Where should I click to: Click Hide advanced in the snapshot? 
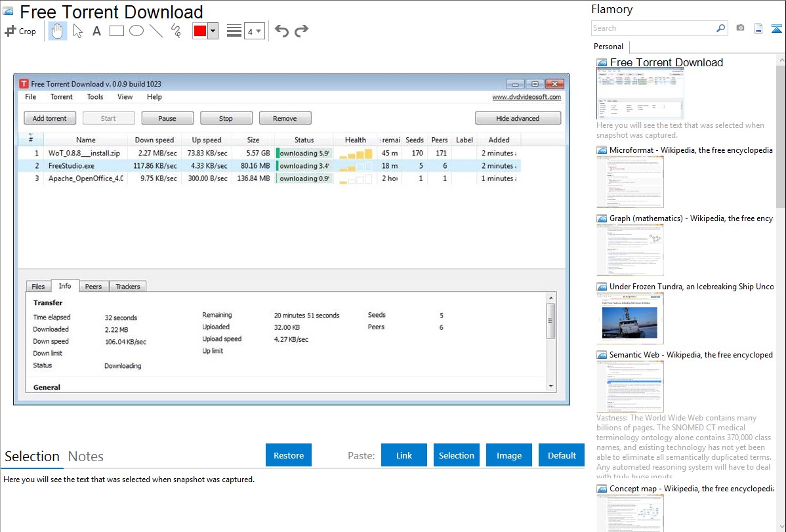pyautogui.click(x=518, y=118)
